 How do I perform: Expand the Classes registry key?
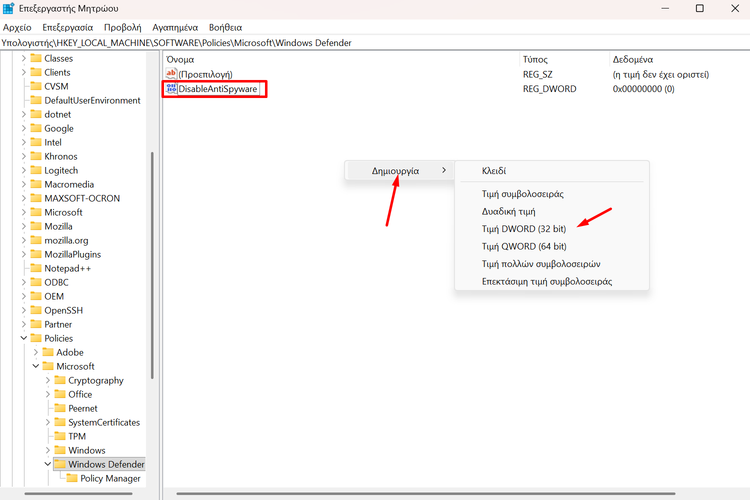tap(23, 59)
